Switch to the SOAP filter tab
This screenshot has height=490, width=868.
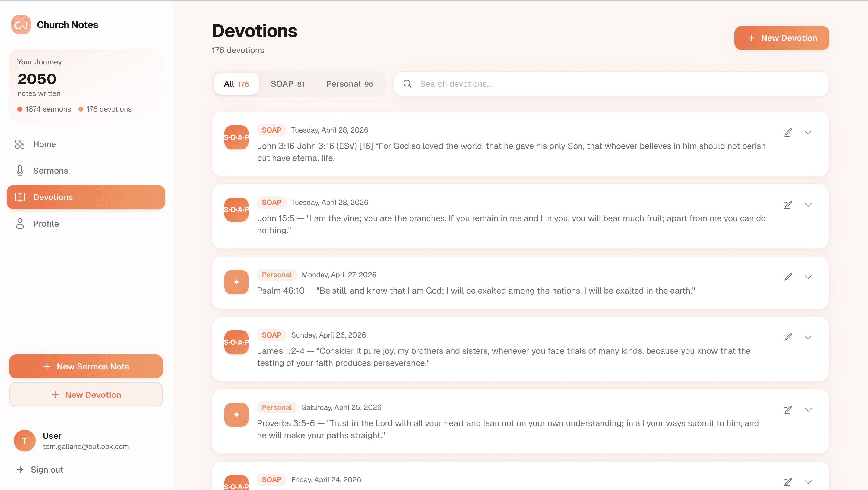(x=287, y=84)
